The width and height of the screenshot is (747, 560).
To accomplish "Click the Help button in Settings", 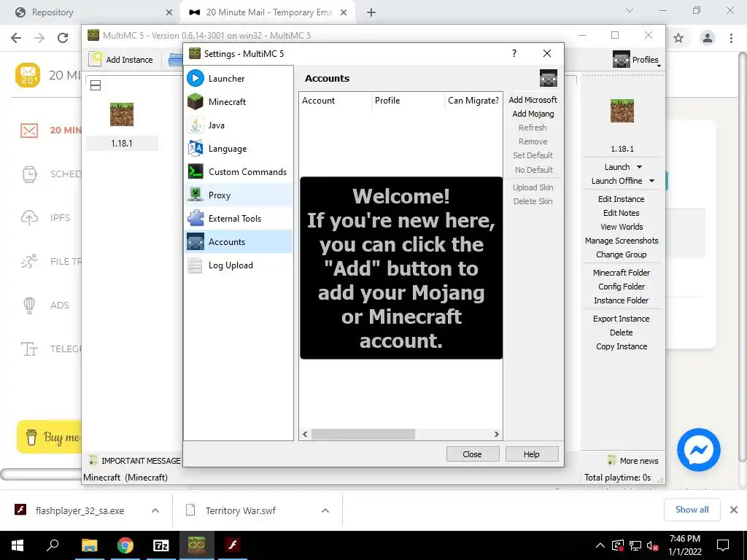I will point(532,454).
